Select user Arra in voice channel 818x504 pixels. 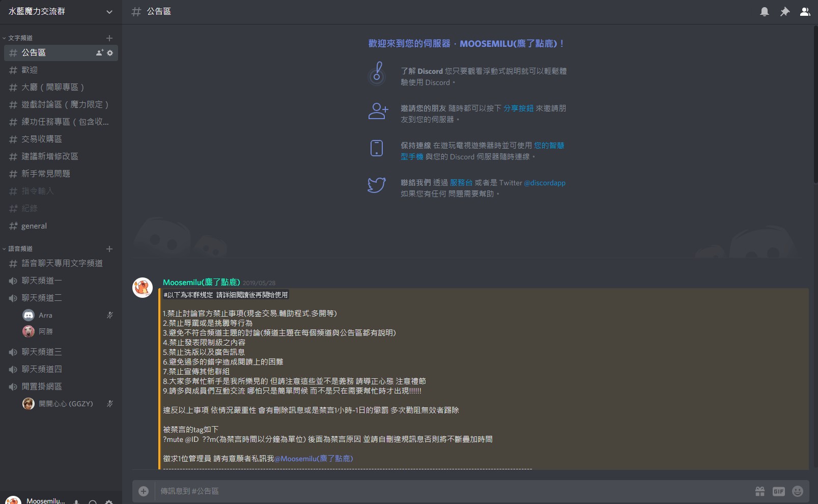(x=68, y=316)
